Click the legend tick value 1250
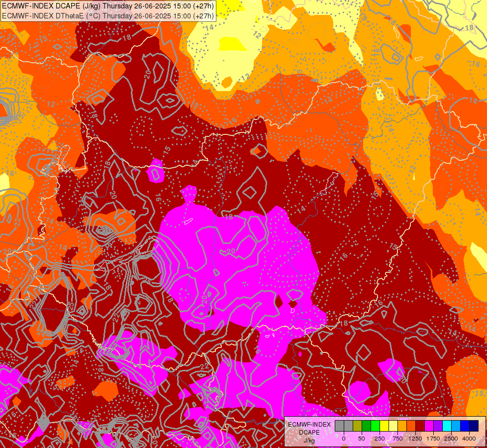487x448 pixels. 415,439
